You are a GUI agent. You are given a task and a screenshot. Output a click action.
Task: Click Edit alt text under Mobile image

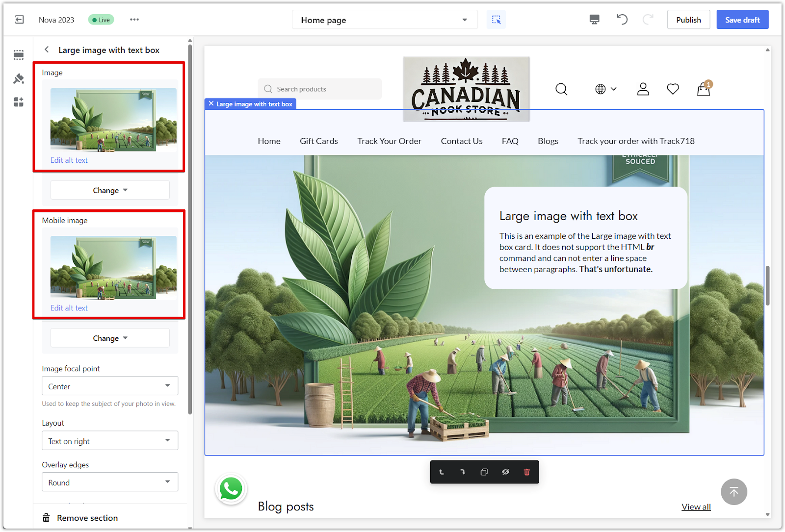click(69, 308)
